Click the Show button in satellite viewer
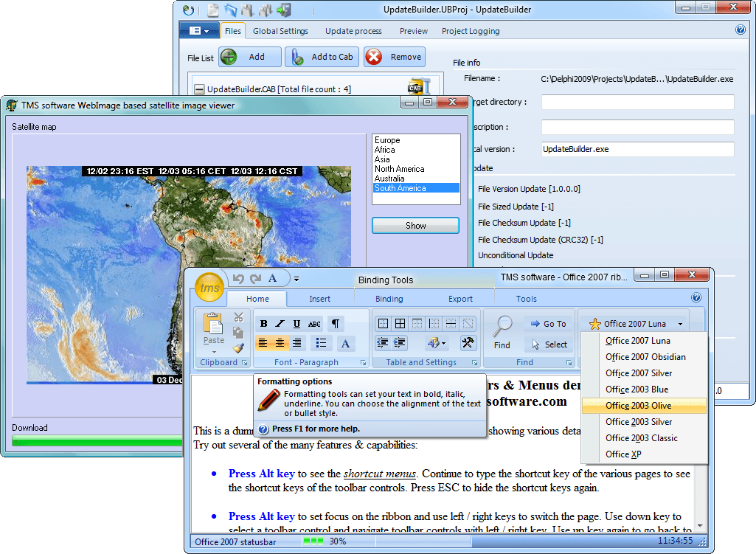 pyautogui.click(x=415, y=226)
